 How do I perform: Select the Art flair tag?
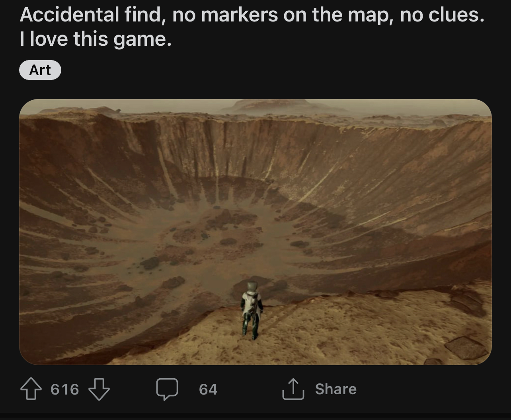pyautogui.click(x=40, y=70)
